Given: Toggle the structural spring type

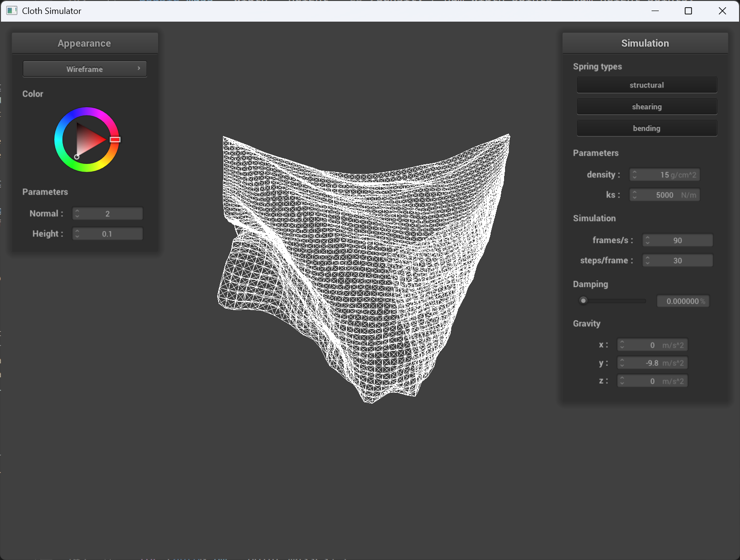Looking at the screenshot, I should [647, 85].
